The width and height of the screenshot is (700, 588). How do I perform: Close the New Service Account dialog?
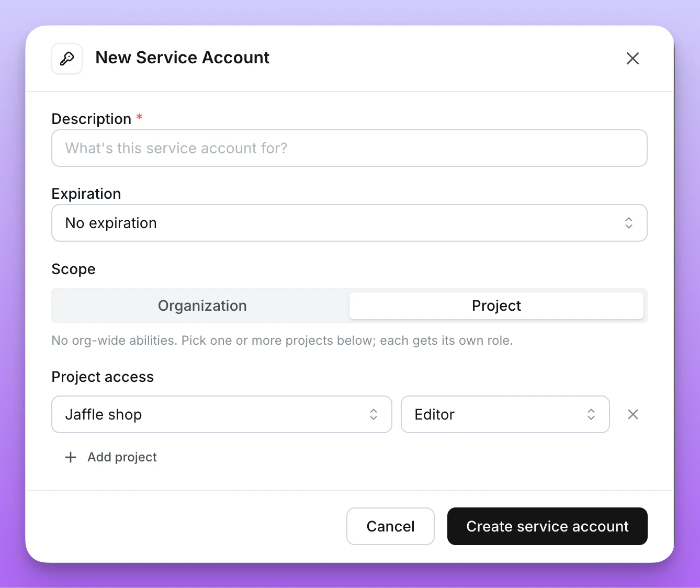(633, 59)
